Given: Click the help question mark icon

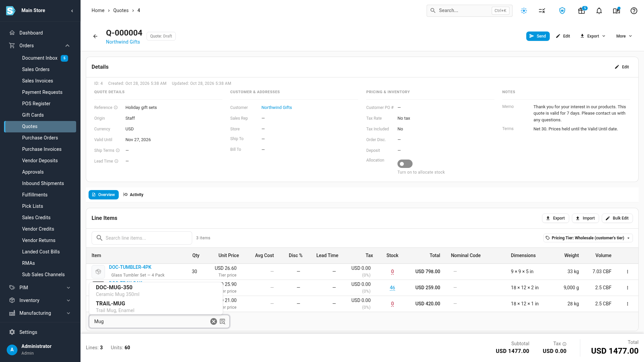Looking at the screenshot, I should pyautogui.click(x=634, y=11).
